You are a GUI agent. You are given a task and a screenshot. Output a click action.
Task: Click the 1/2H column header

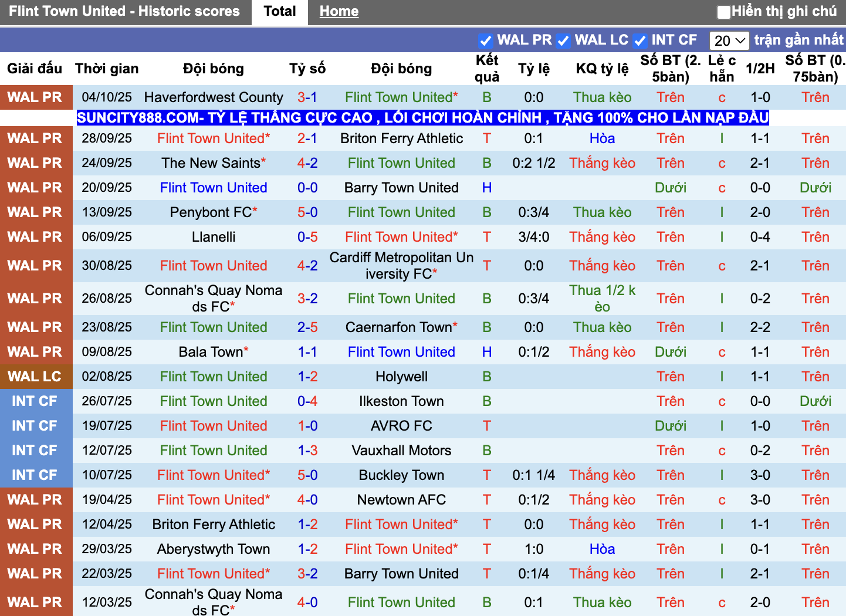pyautogui.click(x=760, y=69)
